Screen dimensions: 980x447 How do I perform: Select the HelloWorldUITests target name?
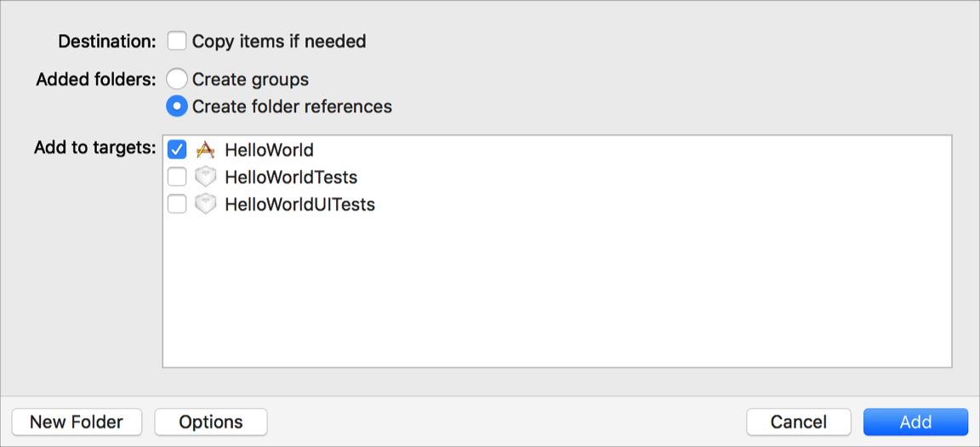coord(299,205)
